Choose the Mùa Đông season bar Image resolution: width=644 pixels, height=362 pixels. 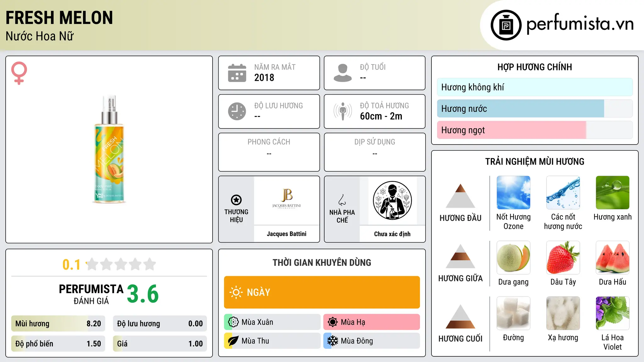372,341
